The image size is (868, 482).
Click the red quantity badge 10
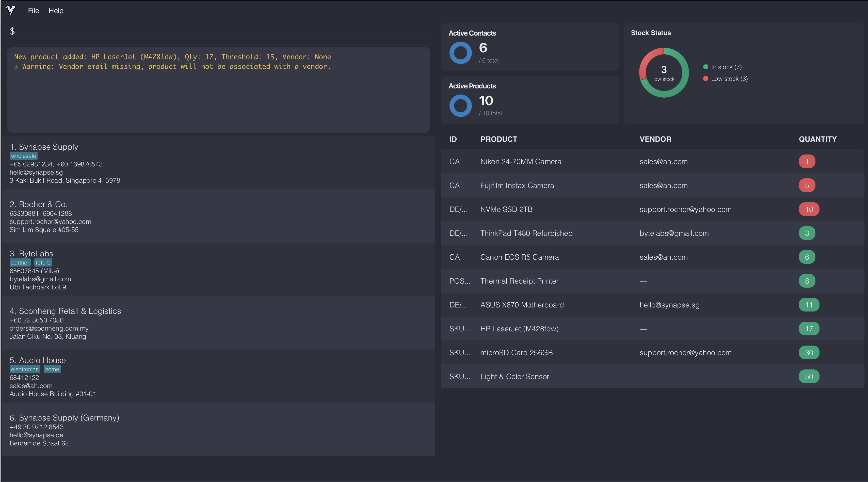click(x=809, y=209)
